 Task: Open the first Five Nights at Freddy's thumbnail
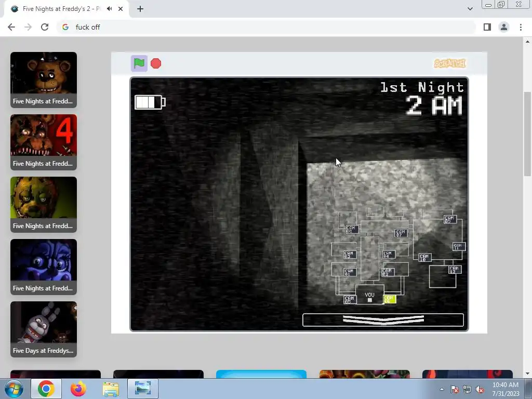44,80
